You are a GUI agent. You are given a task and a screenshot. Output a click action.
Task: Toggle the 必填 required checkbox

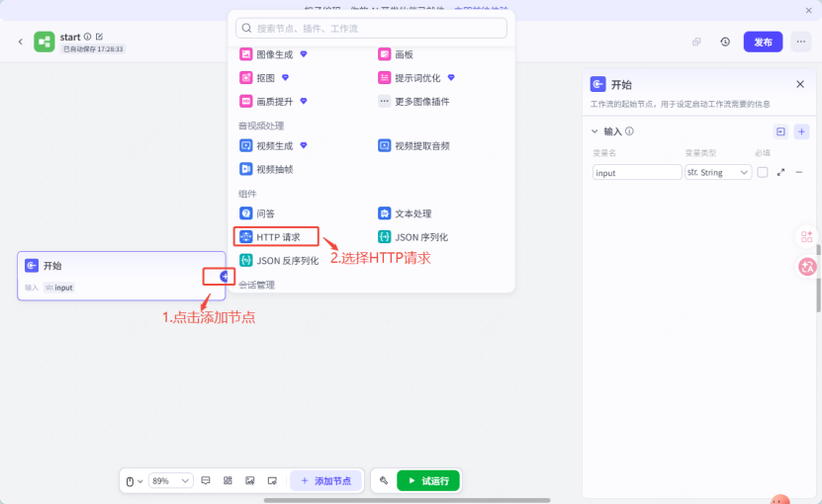pos(763,172)
